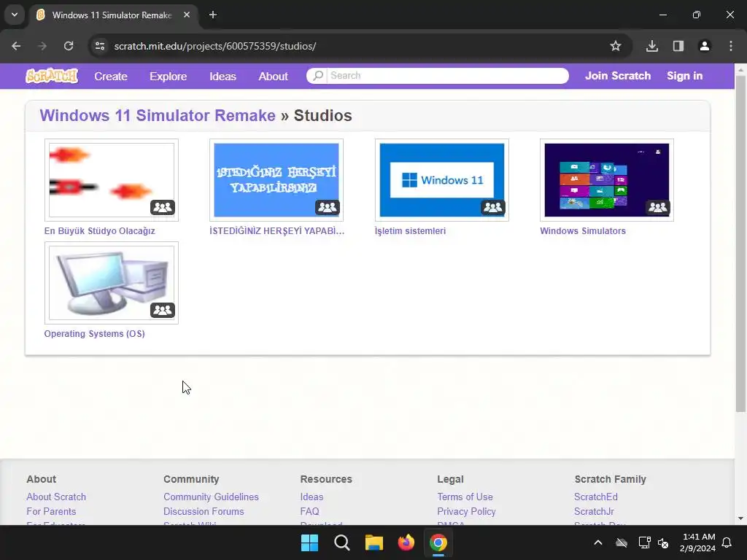Click Join Scratch
The image size is (747, 560).
tap(618, 76)
